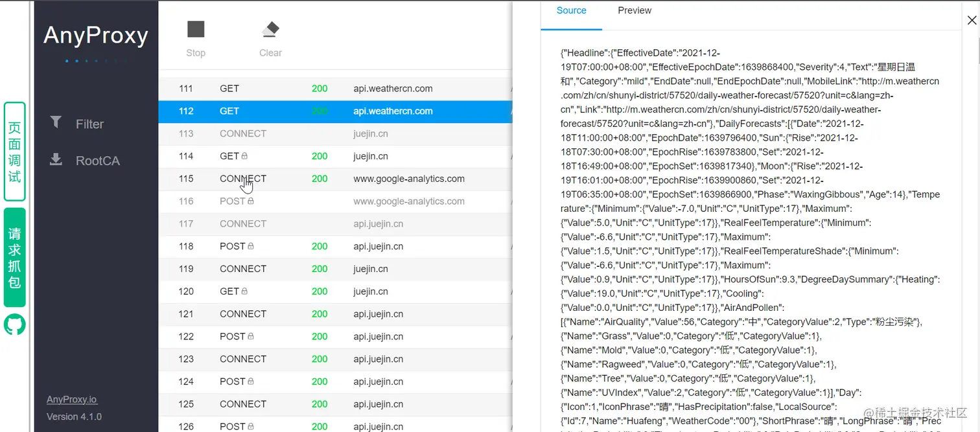Open the Filter funnel icon

[x=56, y=122]
